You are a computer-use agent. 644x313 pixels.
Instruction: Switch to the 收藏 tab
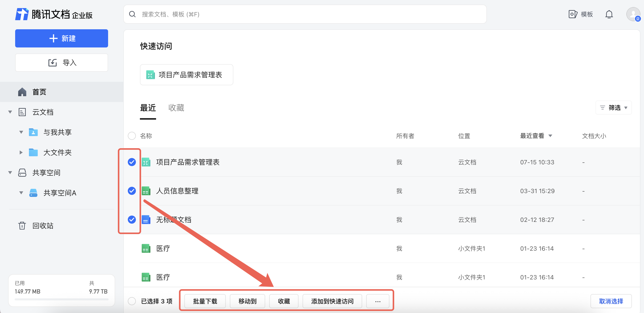pyautogui.click(x=176, y=108)
